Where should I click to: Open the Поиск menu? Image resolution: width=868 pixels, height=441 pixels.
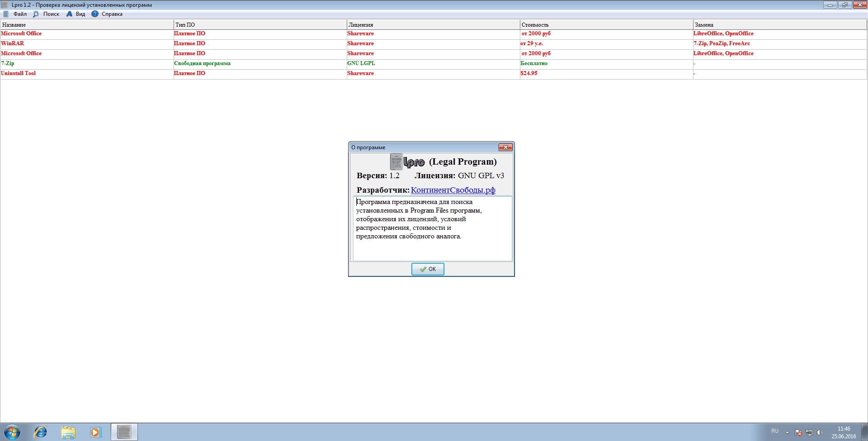[x=51, y=14]
